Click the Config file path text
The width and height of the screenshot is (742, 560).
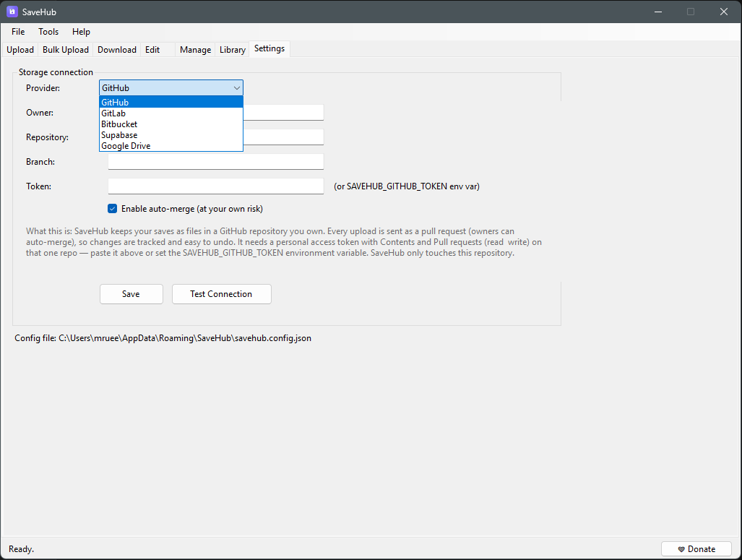163,338
